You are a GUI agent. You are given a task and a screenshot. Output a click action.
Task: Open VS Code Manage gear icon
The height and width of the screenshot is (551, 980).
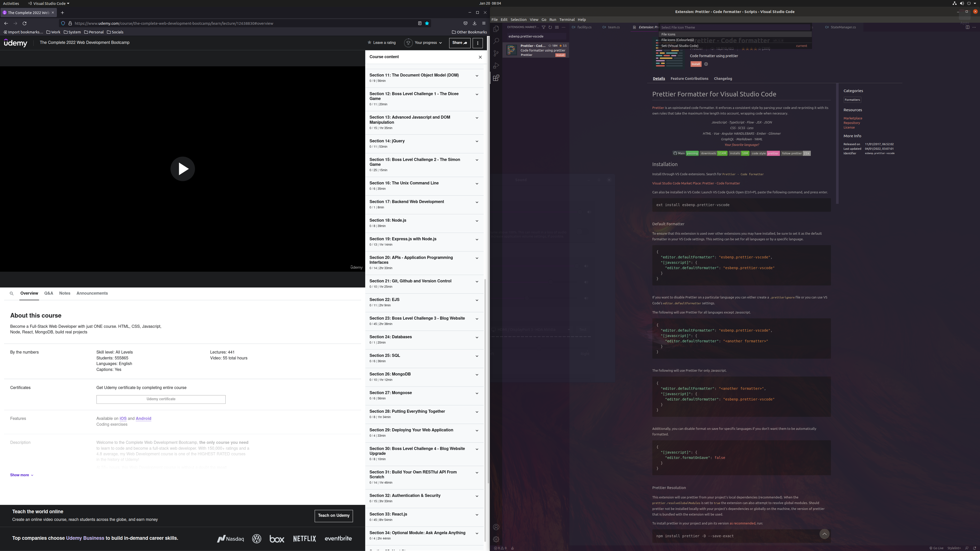pos(496,539)
